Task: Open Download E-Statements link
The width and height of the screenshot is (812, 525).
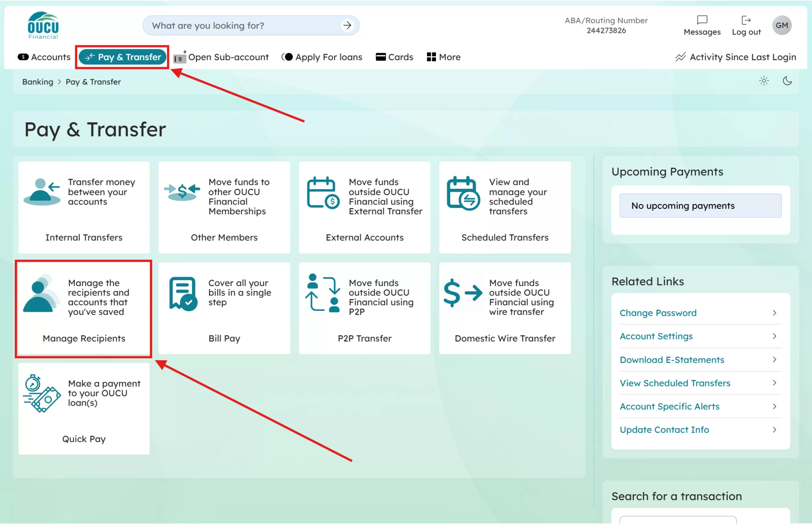Action: point(672,360)
